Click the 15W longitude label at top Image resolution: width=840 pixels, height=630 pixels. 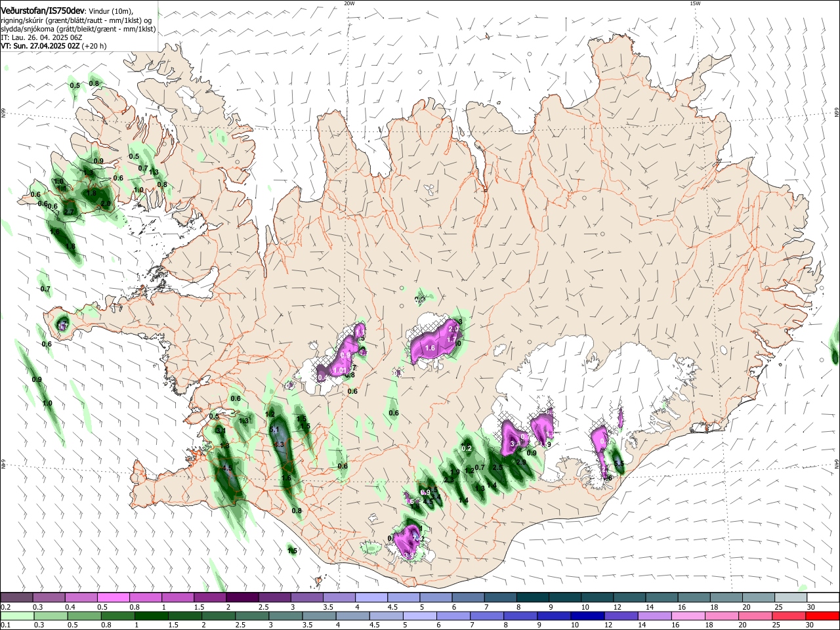click(695, 3)
